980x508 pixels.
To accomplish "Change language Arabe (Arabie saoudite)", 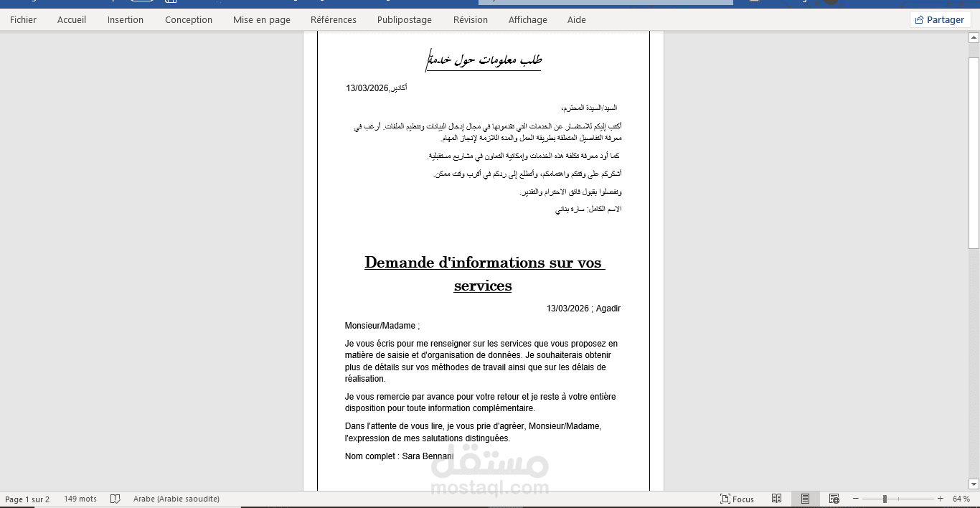I will tap(176, 499).
